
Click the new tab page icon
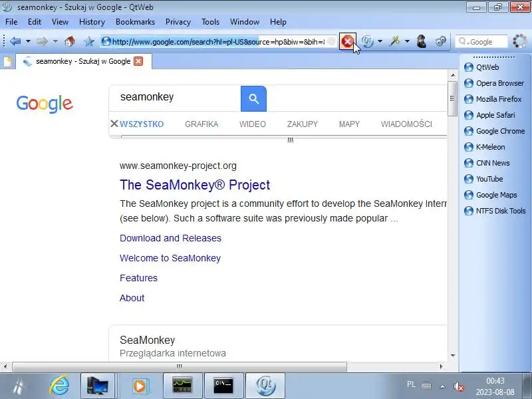[7, 61]
